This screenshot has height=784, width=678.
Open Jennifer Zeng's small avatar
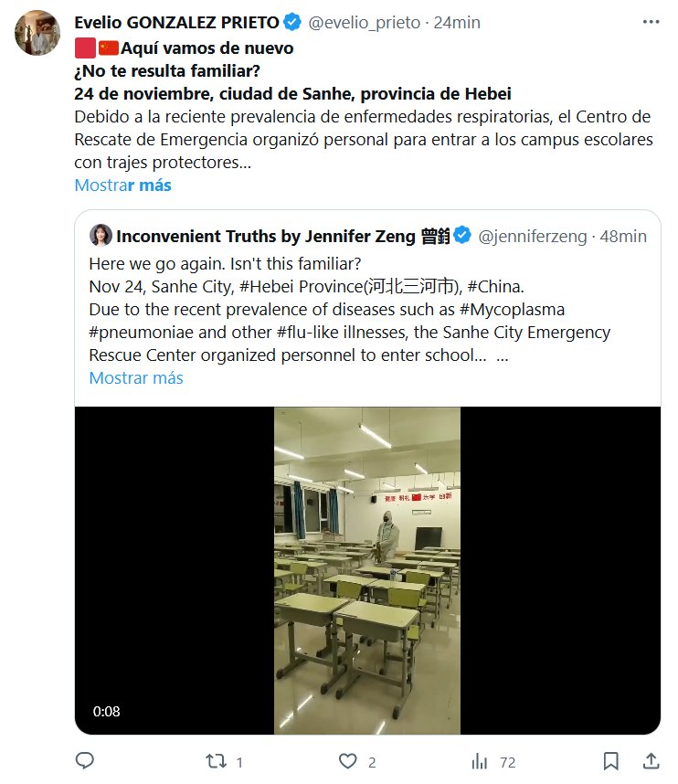pyautogui.click(x=101, y=235)
